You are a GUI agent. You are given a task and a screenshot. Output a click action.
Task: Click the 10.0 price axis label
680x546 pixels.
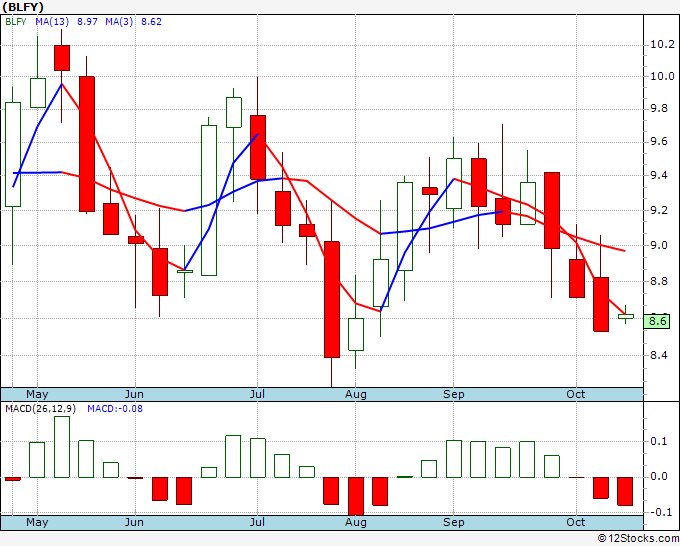(x=662, y=76)
